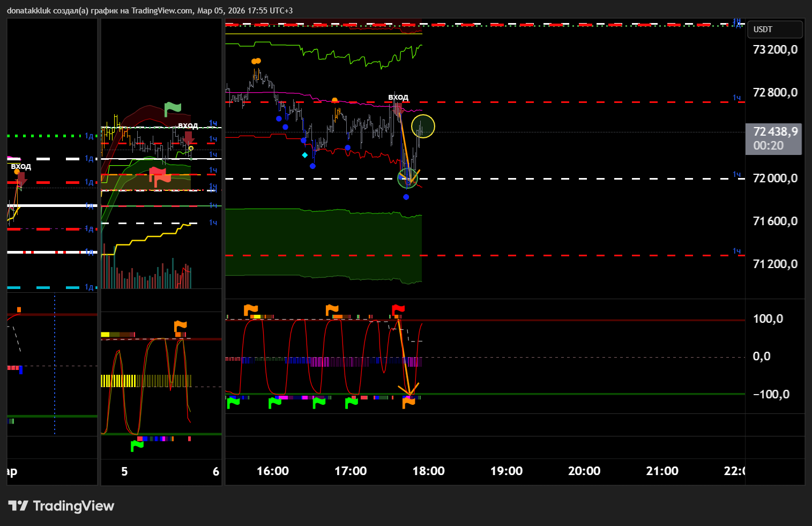Click the green circle at the 72 000 low
Viewport: 812px width, 526px height.
[x=407, y=178]
